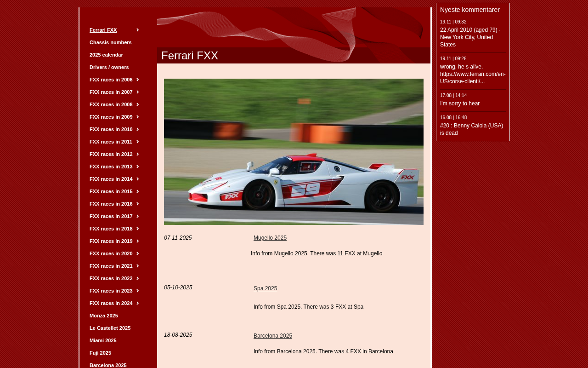
Task: Open the 'I'm sorry to hear' comment
Action: pyautogui.click(x=460, y=103)
